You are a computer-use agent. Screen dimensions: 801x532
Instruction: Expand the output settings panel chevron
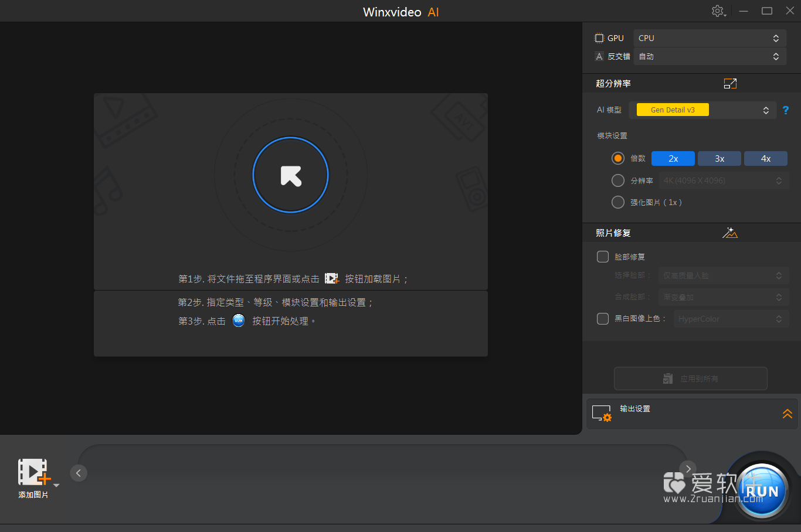788,414
